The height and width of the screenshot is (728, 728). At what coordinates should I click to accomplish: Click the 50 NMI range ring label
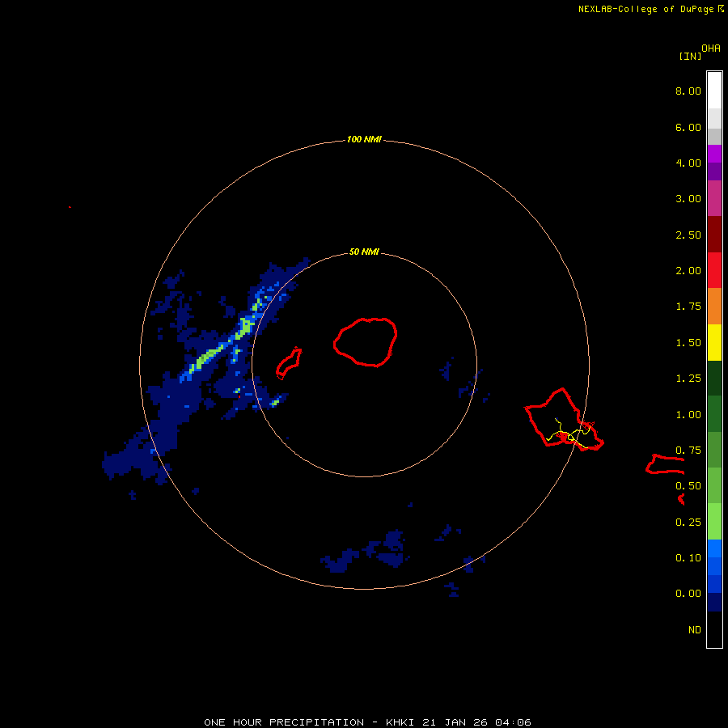[x=364, y=252]
